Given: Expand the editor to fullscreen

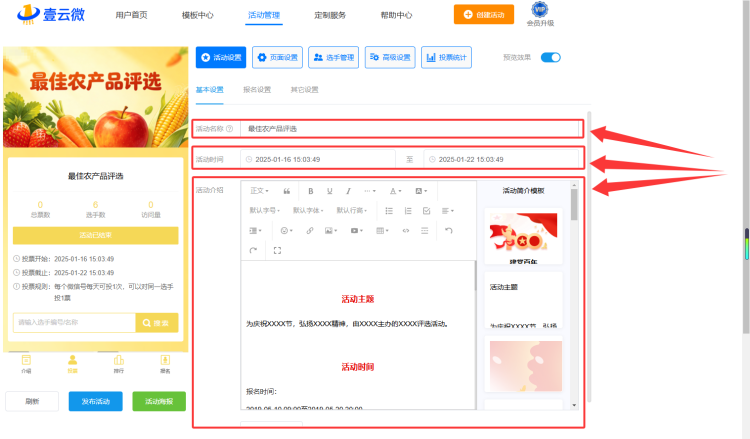Looking at the screenshot, I should 277,250.
